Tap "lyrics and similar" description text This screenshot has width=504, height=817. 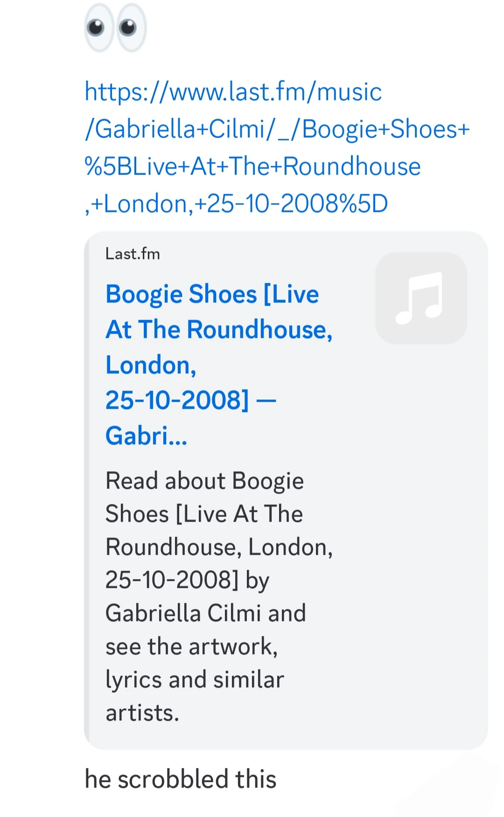tap(195, 680)
